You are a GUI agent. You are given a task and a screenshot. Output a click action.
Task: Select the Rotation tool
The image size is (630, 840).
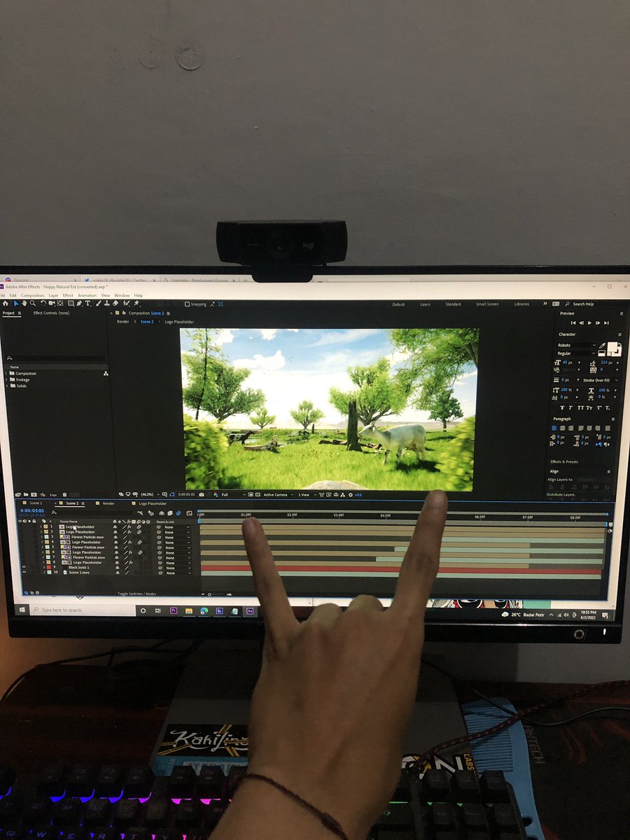43,304
